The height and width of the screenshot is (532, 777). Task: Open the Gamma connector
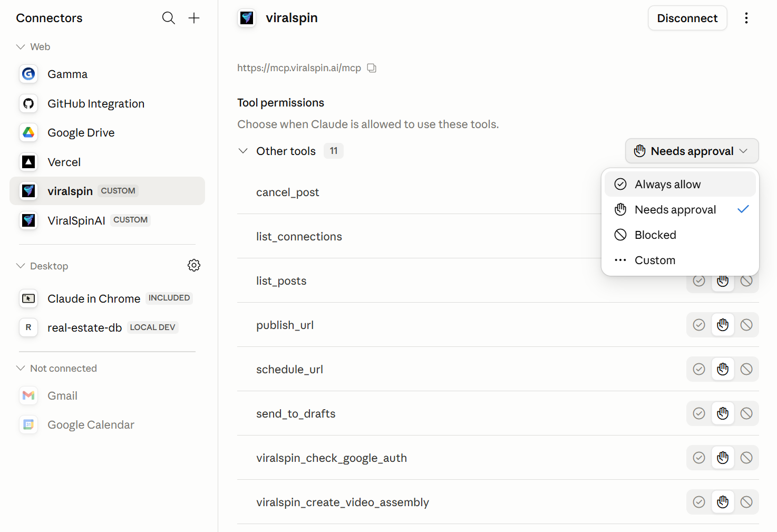(x=107, y=74)
